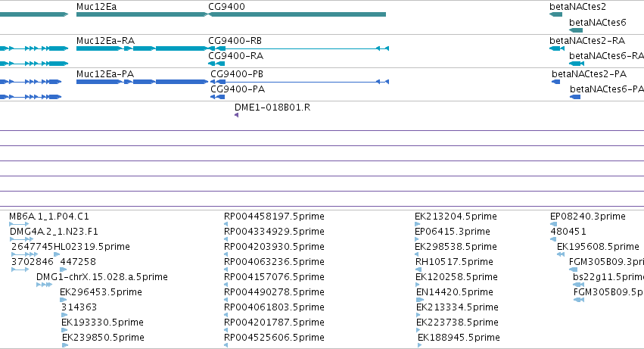The width and height of the screenshot is (644, 349).
Task: Select the Muc12Ea-PA coding sequence
Action: point(142,82)
